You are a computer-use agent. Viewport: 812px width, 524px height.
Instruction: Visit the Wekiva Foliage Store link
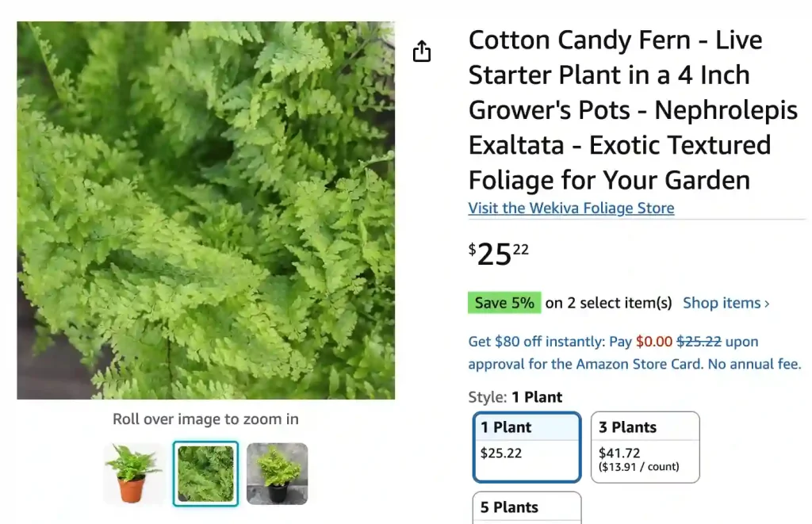point(571,208)
